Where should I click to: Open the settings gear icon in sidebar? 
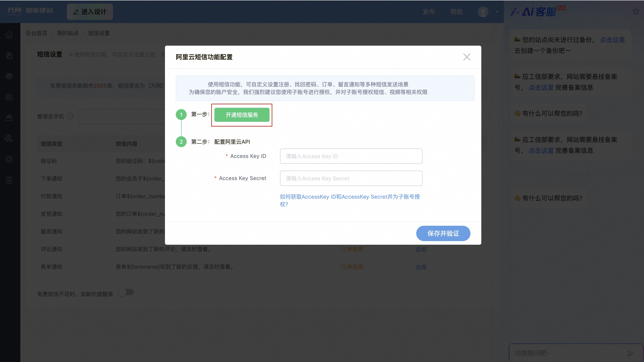(9, 159)
